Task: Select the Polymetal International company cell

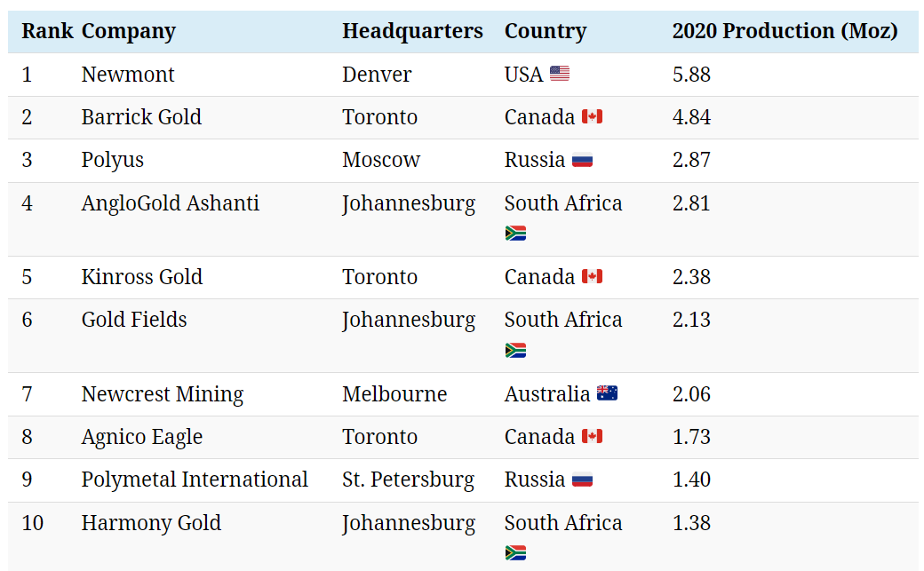Action: click(195, 480)
